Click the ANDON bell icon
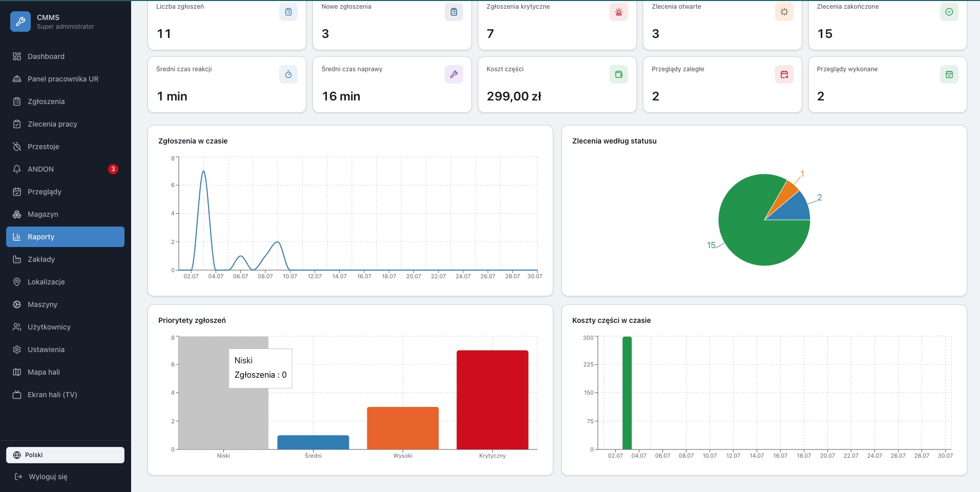The height and width of the screenshot is (492, 980). point(17,169)
